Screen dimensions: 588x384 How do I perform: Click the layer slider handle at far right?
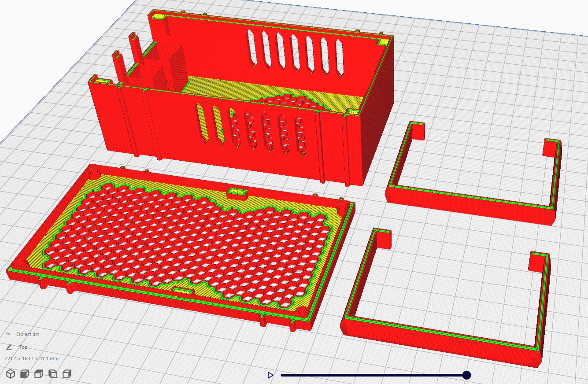(x=467, y=375)
